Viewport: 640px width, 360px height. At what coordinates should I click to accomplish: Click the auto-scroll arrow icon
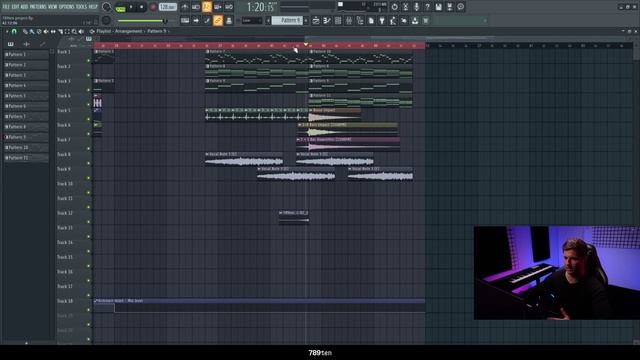click(196, 20)
